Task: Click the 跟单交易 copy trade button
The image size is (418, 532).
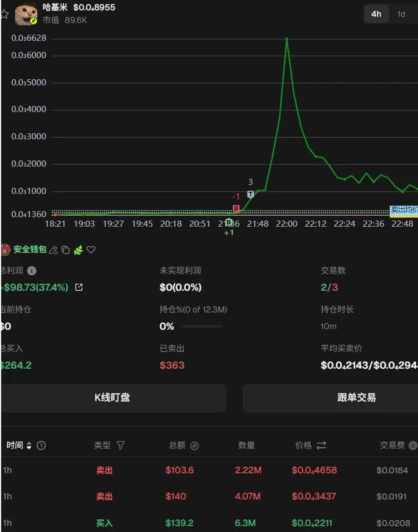Action: click(x=331, y=398)
